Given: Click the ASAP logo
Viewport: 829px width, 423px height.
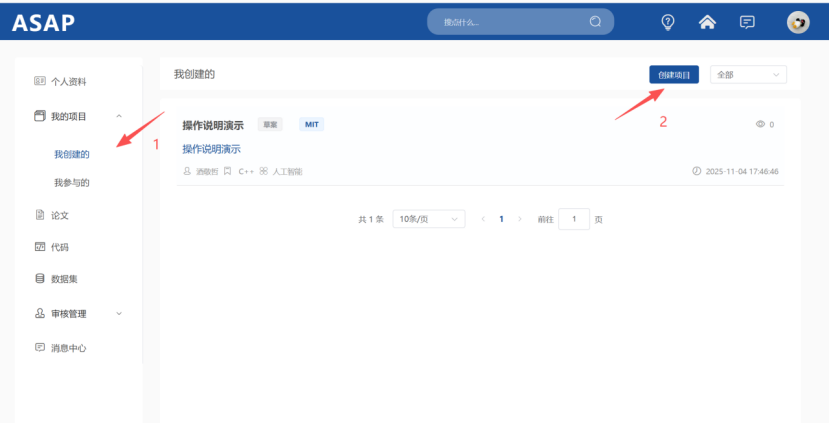Looking at the screenshot, I should pyautogui.click(x=43, y=22).
